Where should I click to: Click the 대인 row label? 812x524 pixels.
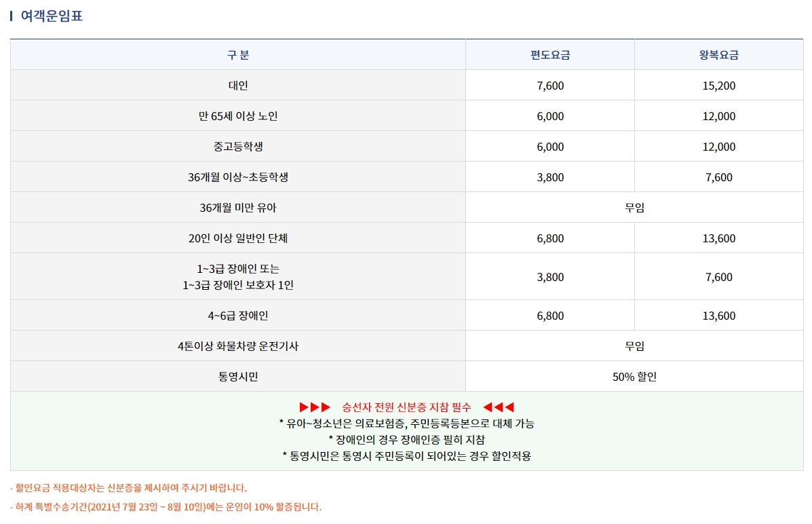click(237, 85)
